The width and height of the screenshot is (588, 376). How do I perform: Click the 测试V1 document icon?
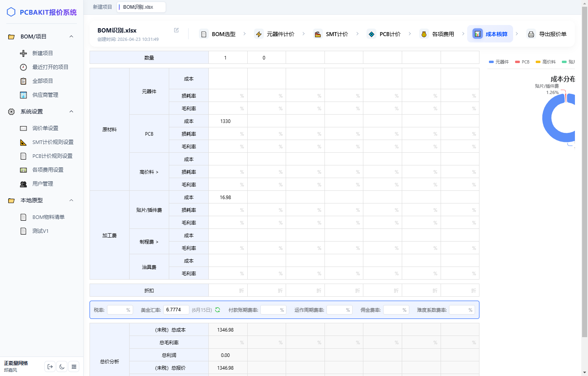coord(23,231)
